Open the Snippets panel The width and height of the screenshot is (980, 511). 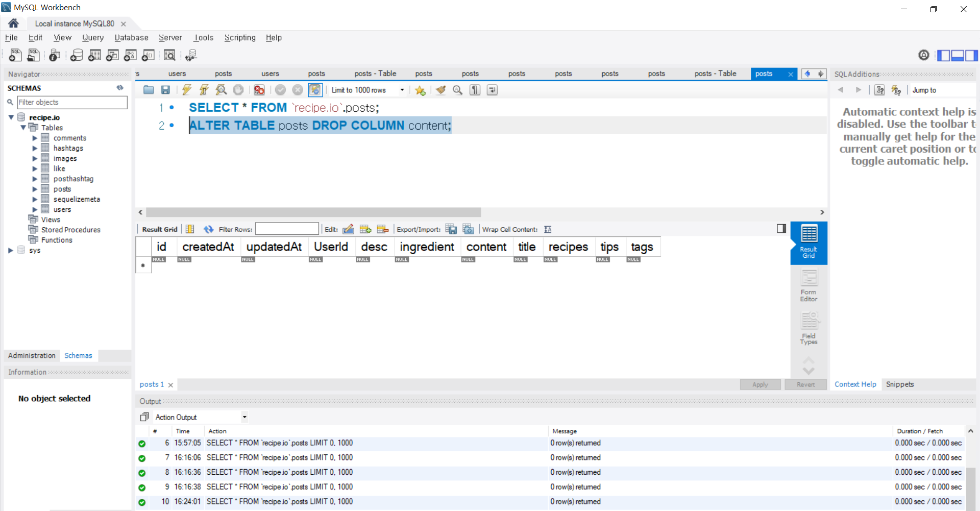point(900,384)
